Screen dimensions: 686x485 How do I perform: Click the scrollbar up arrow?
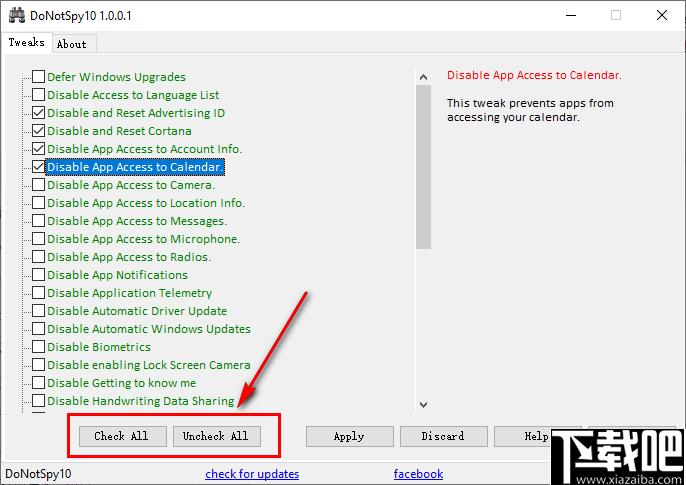coord(423,77)
